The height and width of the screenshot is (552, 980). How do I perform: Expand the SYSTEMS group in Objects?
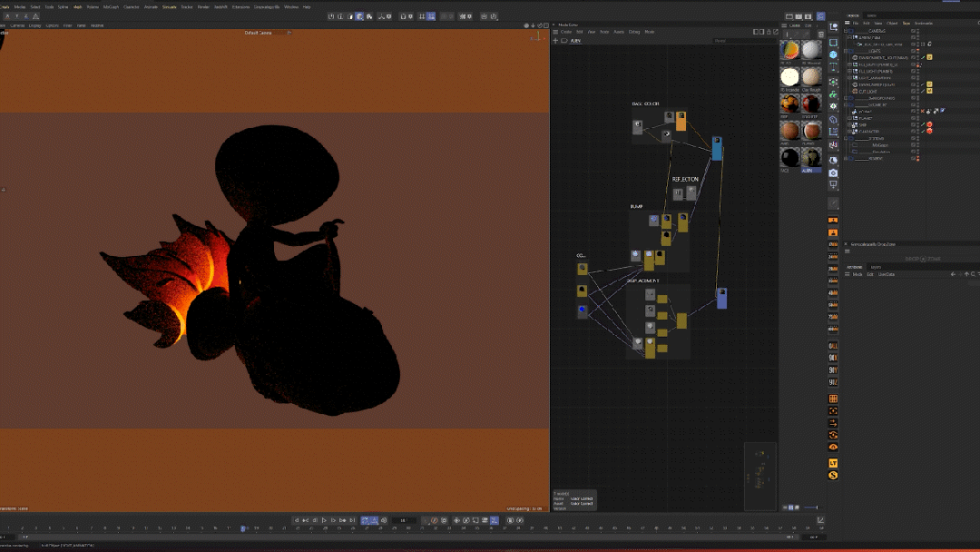tap(847, 138)
